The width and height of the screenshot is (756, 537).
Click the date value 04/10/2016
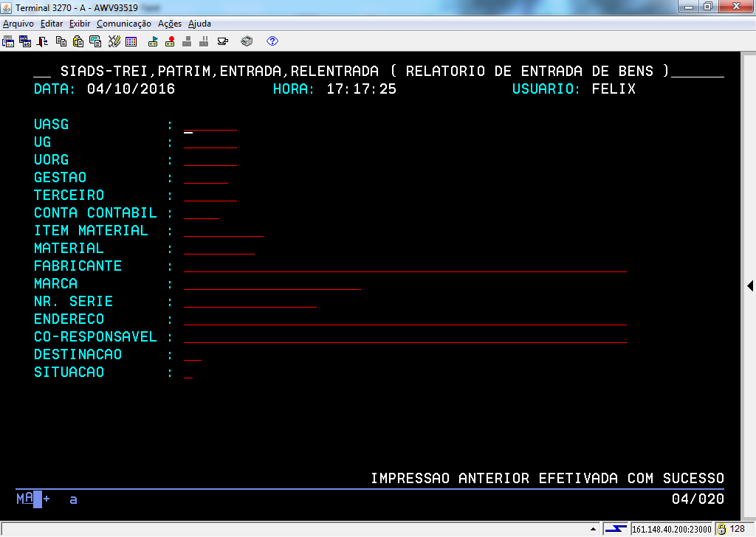(x=131, y=89)
